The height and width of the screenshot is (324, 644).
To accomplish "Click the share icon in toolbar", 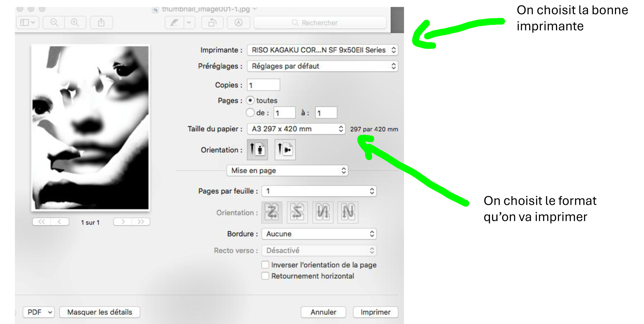I will coord(101,23).
